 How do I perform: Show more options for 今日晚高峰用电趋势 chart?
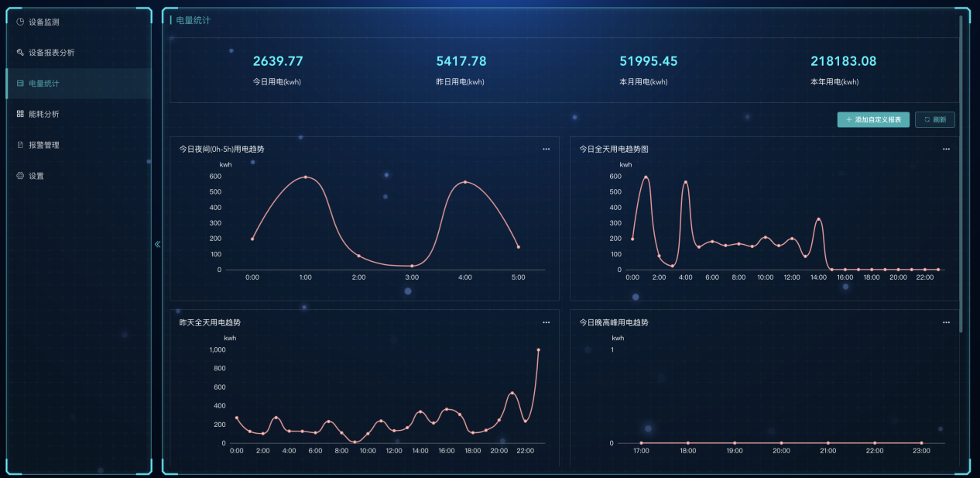pos(946,322)
